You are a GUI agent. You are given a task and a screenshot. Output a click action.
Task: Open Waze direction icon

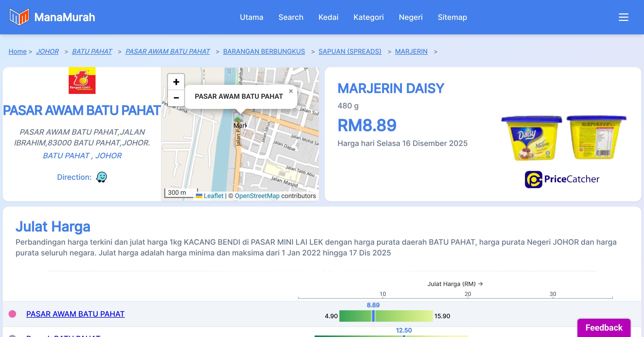pyautogui.click(x=101, y=177)
